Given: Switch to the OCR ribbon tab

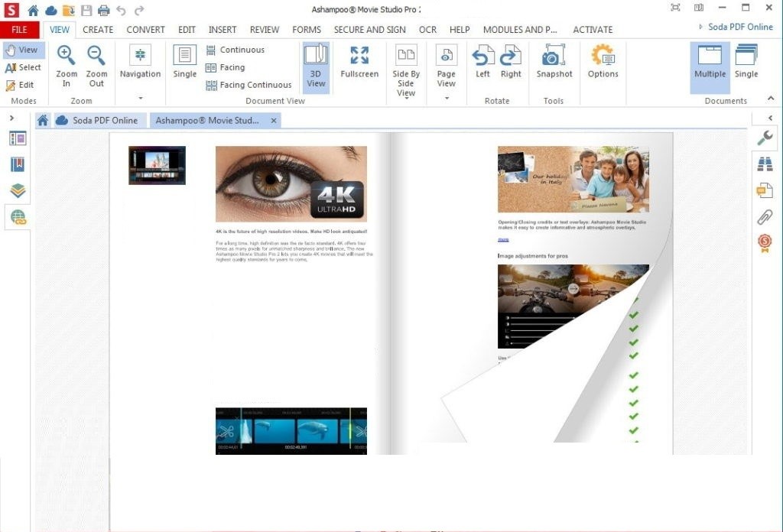Looking at the screenshot, I should tap(427, 30).
